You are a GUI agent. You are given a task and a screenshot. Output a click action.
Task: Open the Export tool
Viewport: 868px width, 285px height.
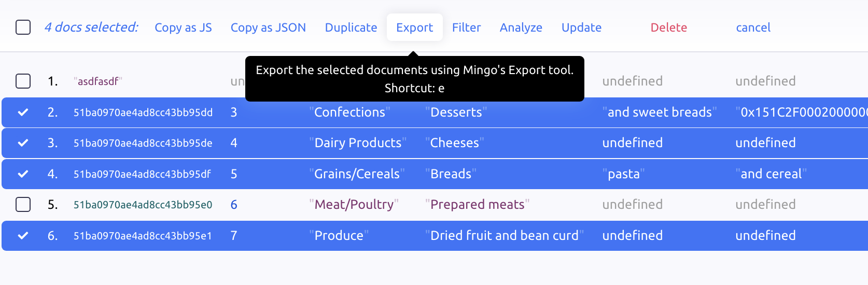pos(414,27)
